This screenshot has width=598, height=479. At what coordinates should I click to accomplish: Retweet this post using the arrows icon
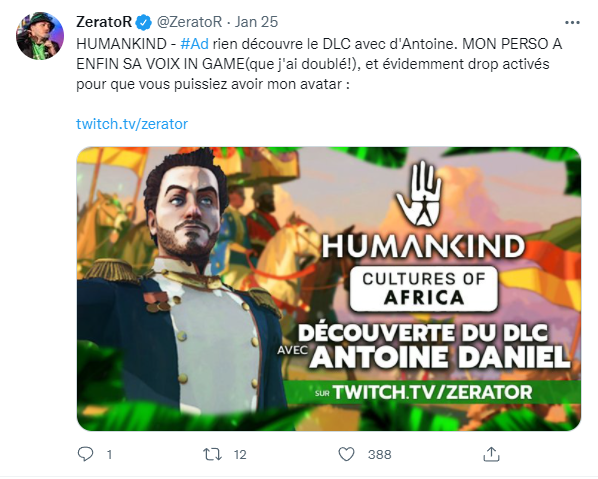click(x=212, y=454)
